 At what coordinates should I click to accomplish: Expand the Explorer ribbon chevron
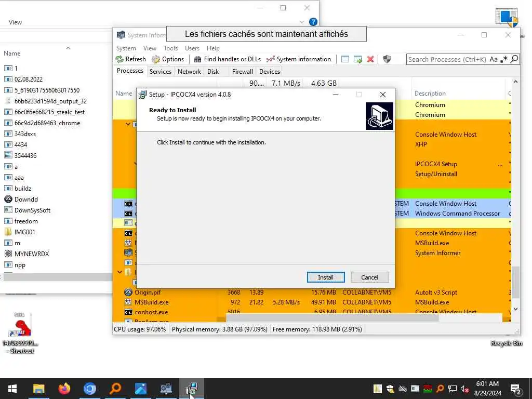click(302, 22)
